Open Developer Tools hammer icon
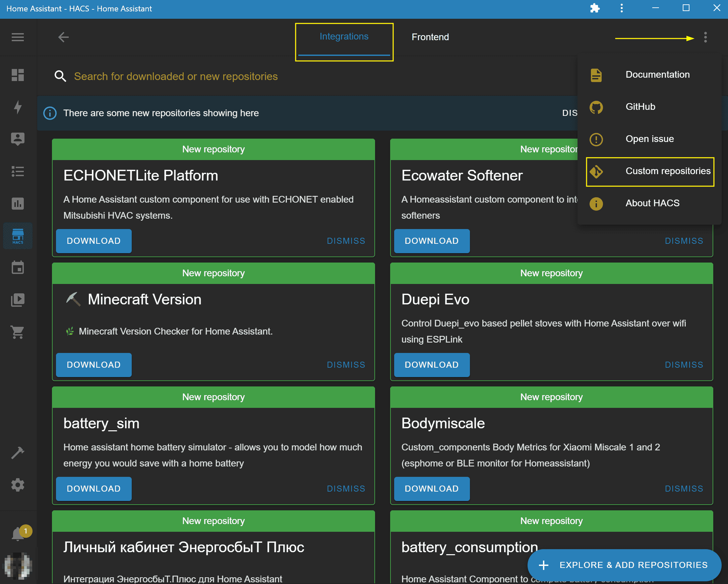This screenshot has height=584, width=728. tap(17, 453)
